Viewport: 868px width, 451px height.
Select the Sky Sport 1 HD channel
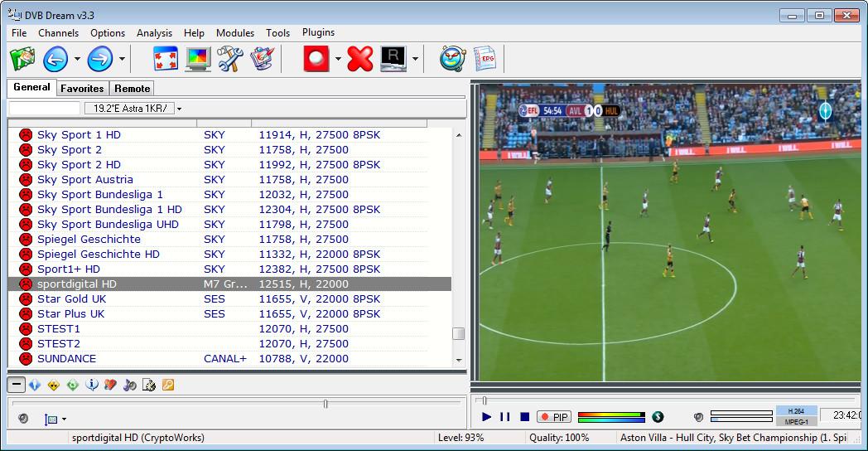(x=229, y=134)
